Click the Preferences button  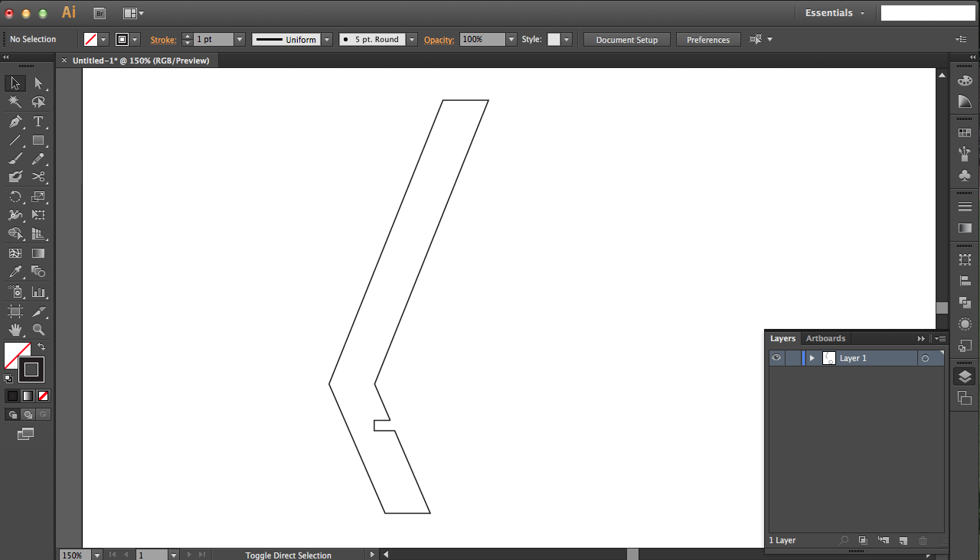708,39
